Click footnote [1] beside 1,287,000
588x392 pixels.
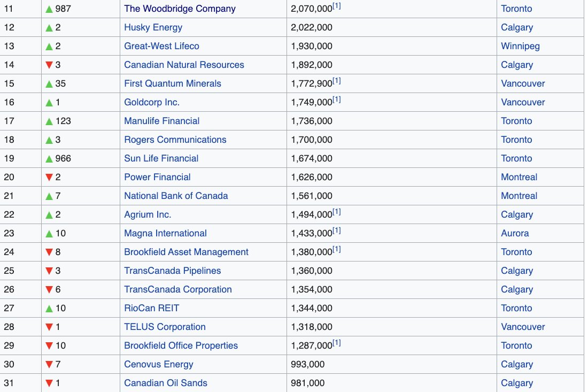337,344
